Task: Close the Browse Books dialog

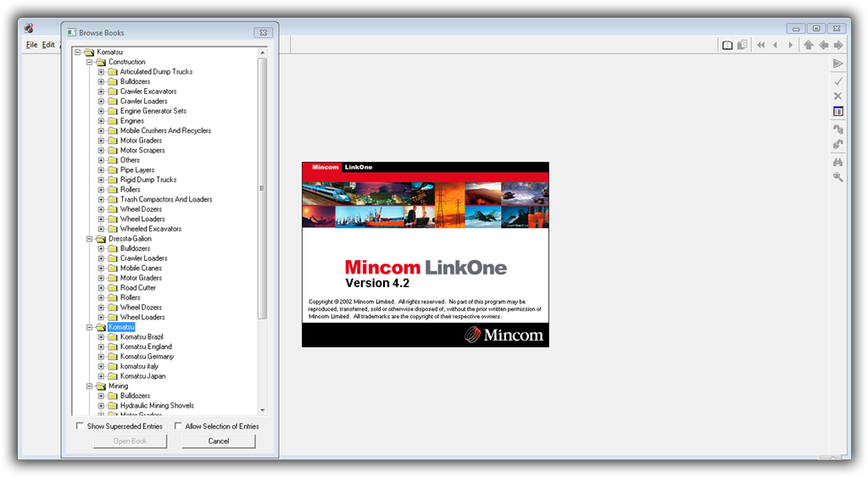Action: 264,33
